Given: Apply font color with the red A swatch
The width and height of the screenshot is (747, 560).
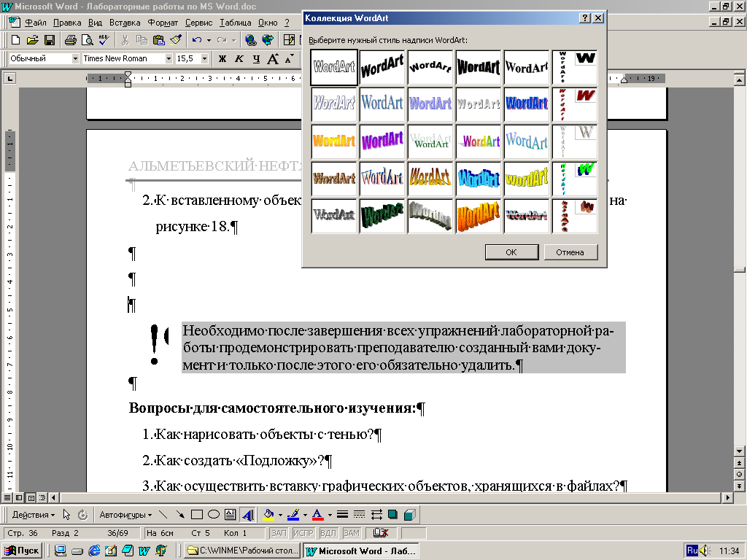Looking at the screenshot, I should 318,515.
